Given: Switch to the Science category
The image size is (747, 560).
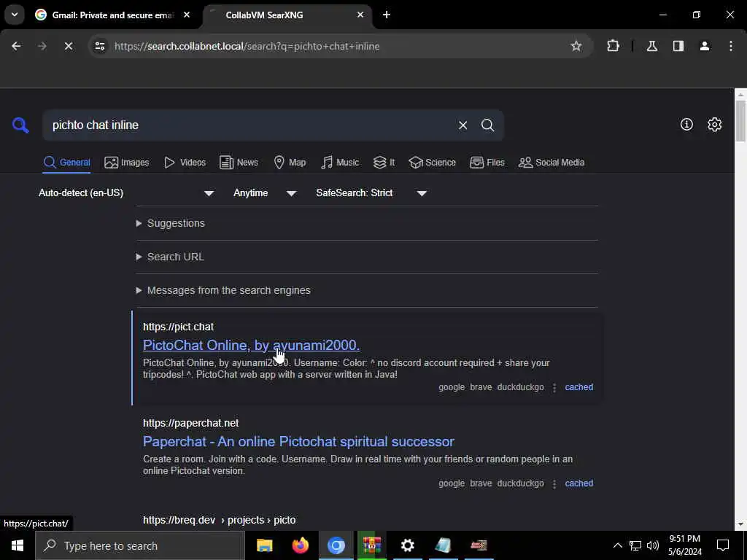Looking at the screenshot, I should pyautogui.click(x=433, y=163).
